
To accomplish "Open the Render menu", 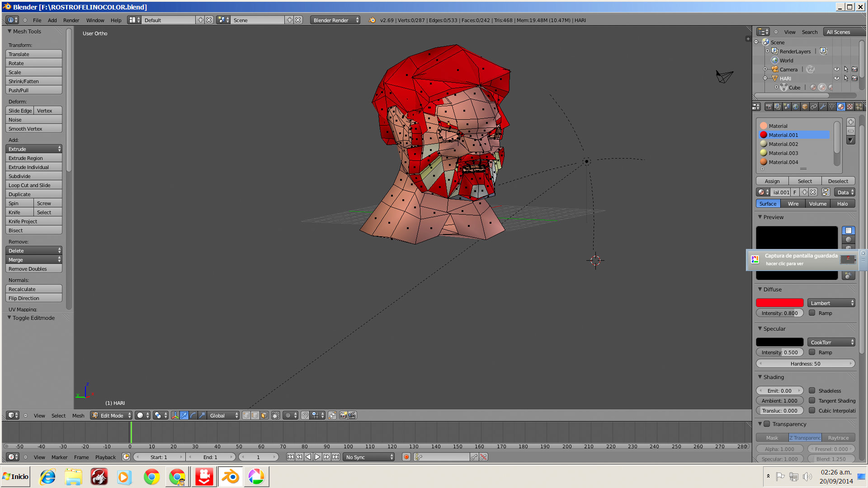I will (x=71, y=20).
